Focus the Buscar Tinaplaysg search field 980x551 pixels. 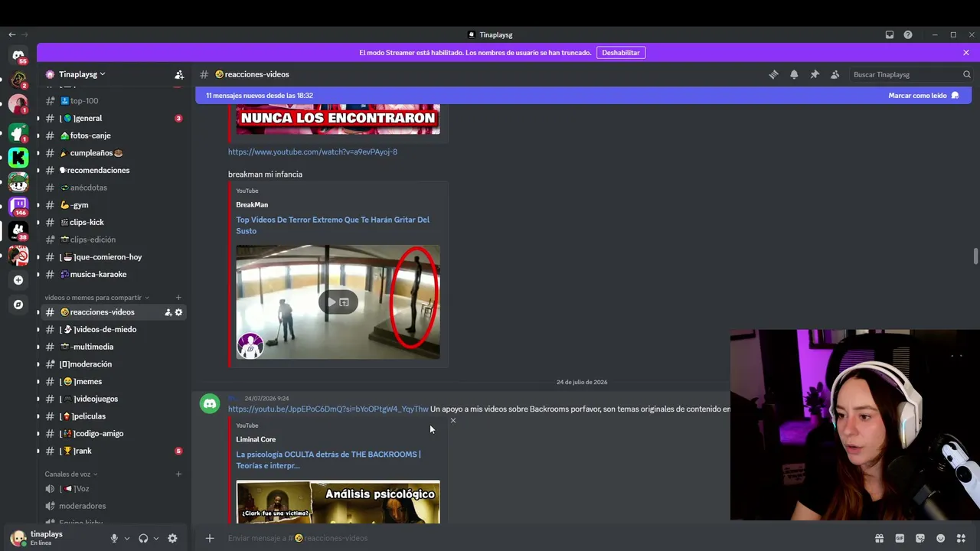coord(906,74)
